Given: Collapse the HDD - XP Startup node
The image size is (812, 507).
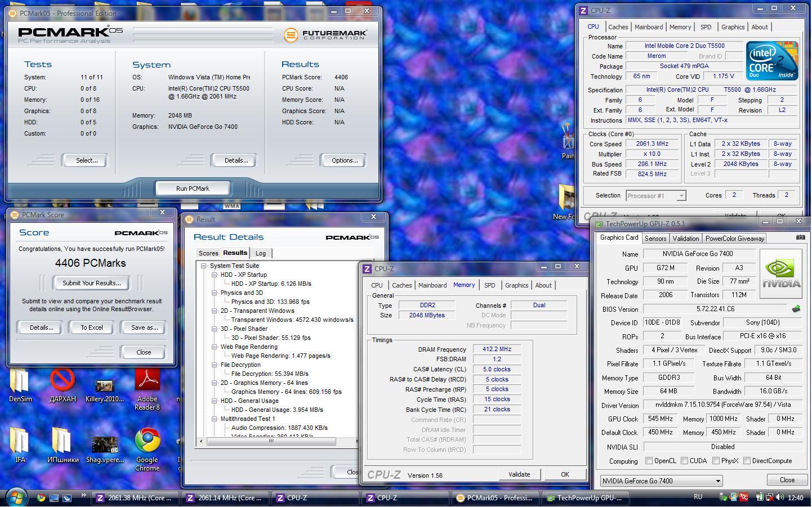Looking at the screenshot, I should coord(215,275).
